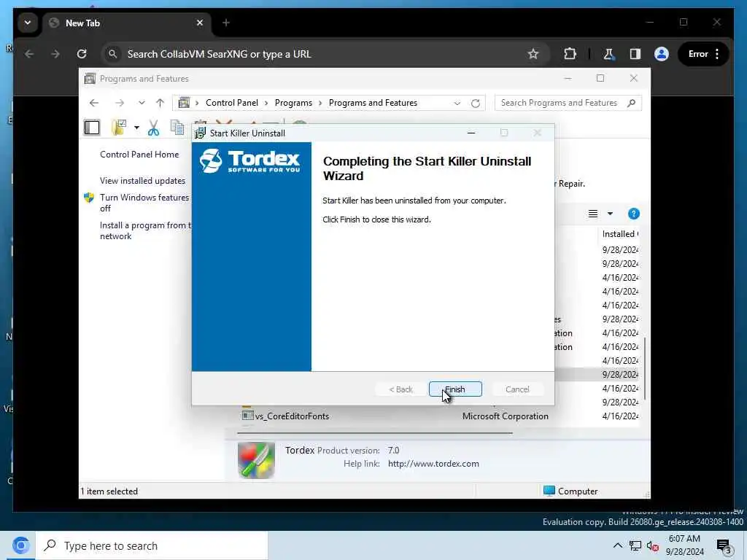Screen dimensions: 747x560
Task: Select the vs_CoreEditorFonts program row
Action: [438, 416]
